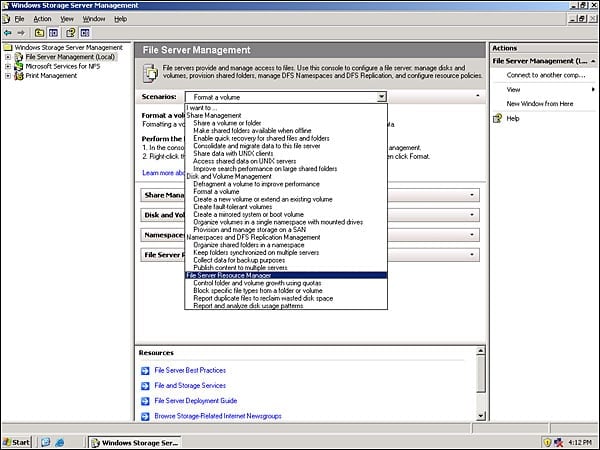
Task: Select 'Control folder and volume growth using quotas'
Action: point(257,283)
